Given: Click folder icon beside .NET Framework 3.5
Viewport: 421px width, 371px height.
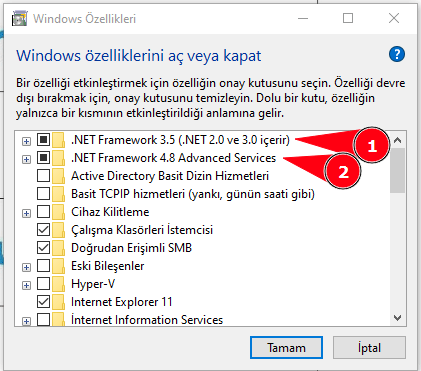Looking at the screenshot, I should [x=58, y=140].
